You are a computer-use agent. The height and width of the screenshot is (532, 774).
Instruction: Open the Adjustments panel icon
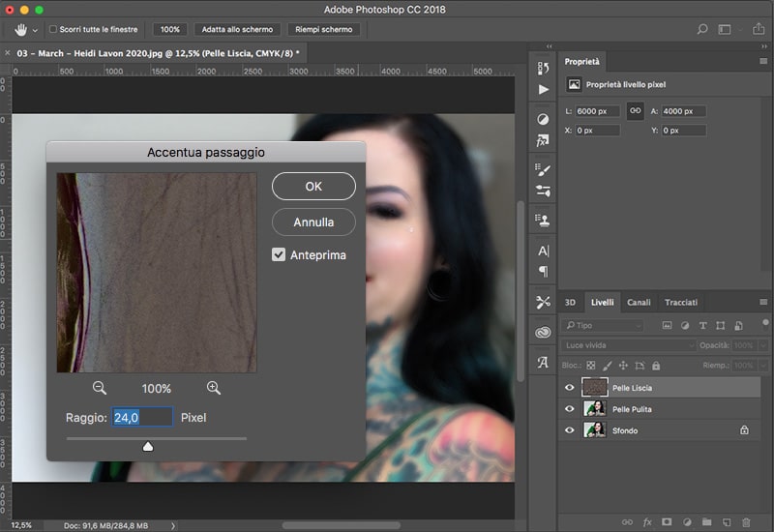click(x=543, y=119)
